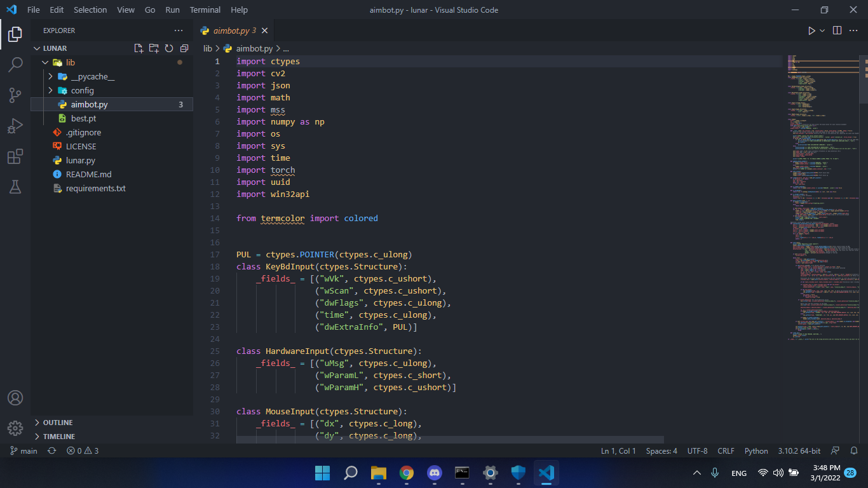The width and height of the screenshot is (868, 488).
Task: Collapse all folders in the Explorer
Action: 184,48
